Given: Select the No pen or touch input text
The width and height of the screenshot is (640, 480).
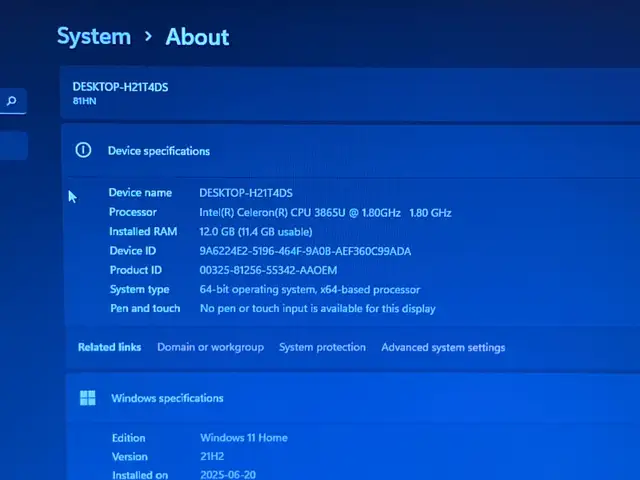Looking at the screenshot, I should click(318, 309).
